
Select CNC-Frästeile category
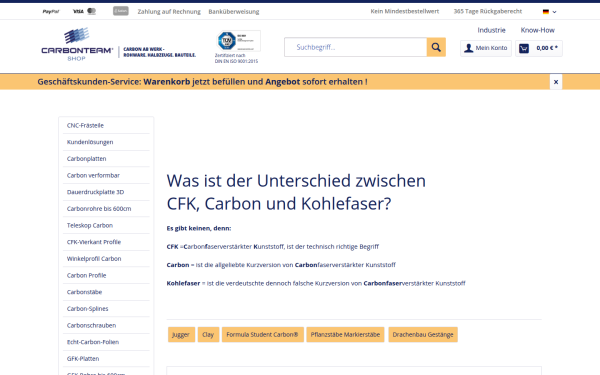click(106, 126)
